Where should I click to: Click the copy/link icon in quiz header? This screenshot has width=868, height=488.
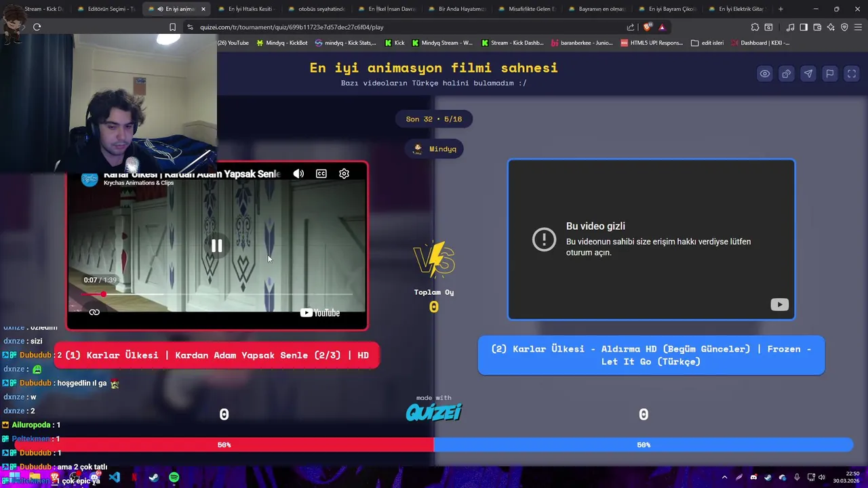(787, 74)
